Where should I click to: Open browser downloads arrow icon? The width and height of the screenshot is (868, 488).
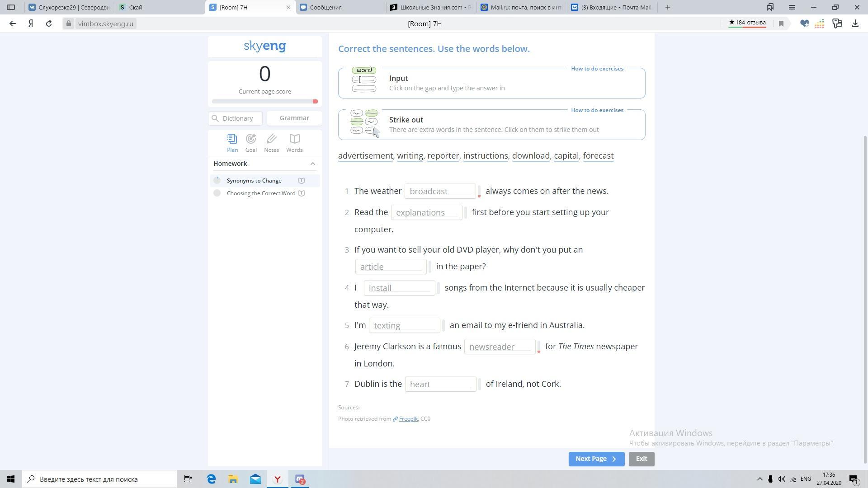[855, 23]
